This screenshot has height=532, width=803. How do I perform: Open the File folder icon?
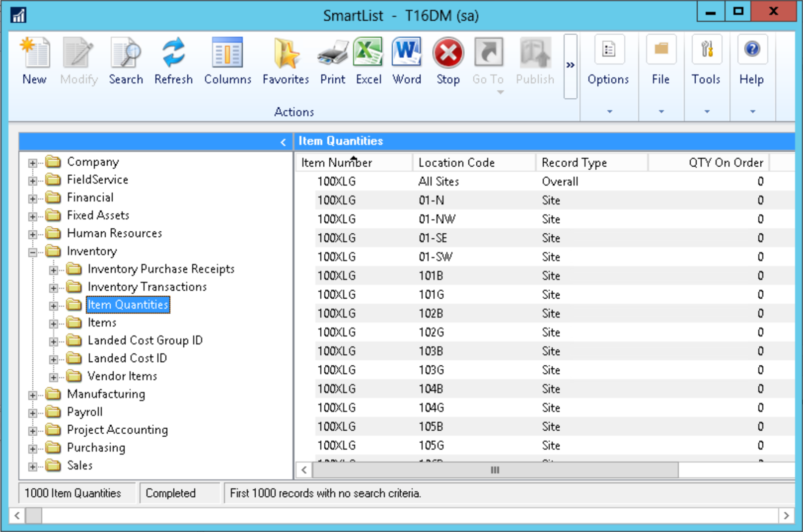point(661,49)
